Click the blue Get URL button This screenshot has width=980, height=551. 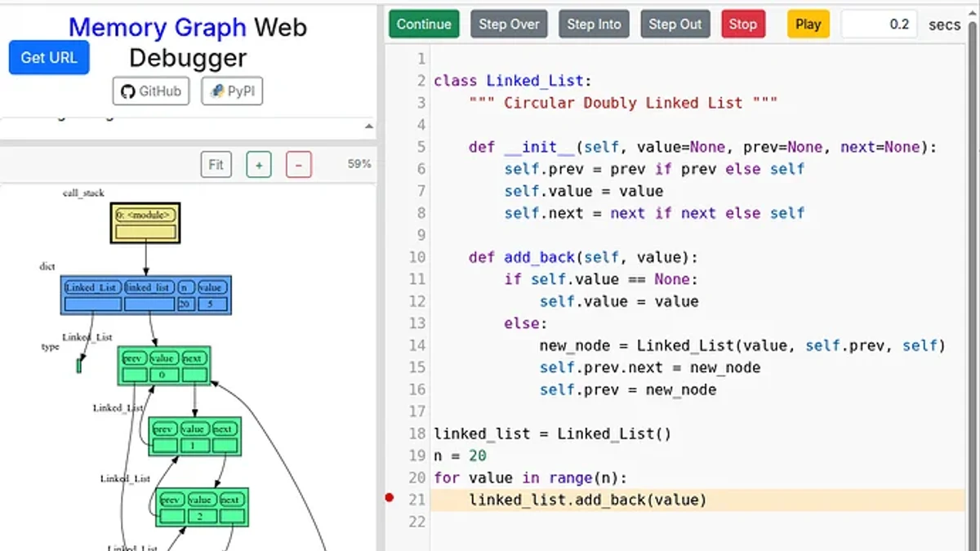(49, 58)
